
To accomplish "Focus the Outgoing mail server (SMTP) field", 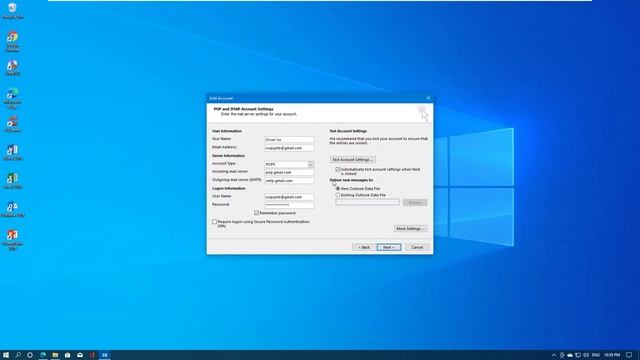I will [289, 180].
